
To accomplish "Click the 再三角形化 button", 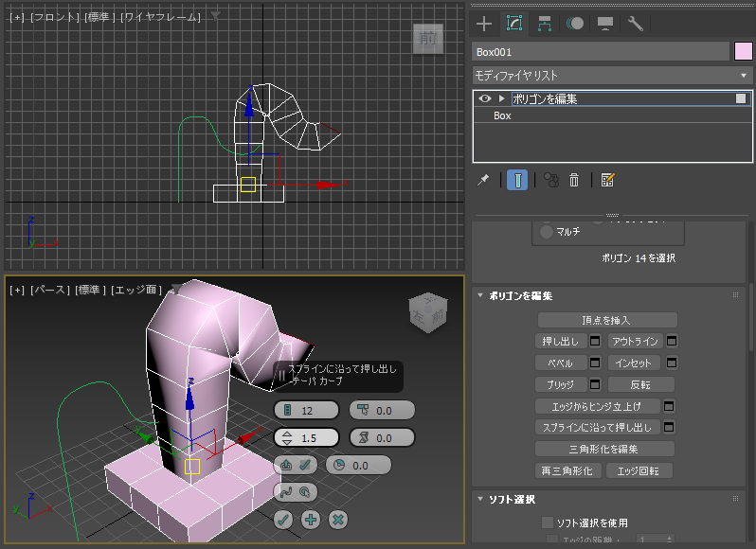I will 568,471.
